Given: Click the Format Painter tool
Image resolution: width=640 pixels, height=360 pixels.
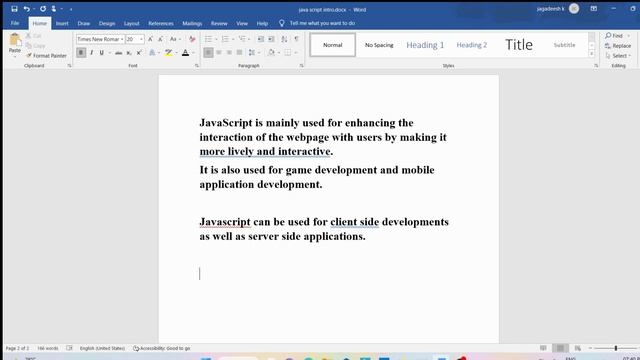Looking at the screenshot, I should point(46,56).
